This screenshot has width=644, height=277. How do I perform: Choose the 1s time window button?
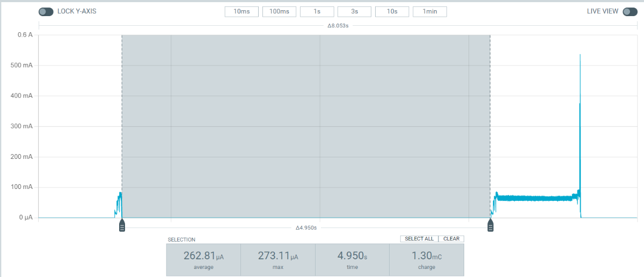click(317, 12)
